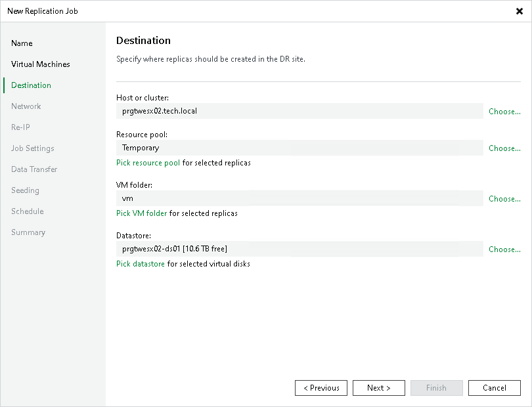Select the Destination step in sidebar
This screenshot has height=407, width=532.
click(x=30, y=85)
